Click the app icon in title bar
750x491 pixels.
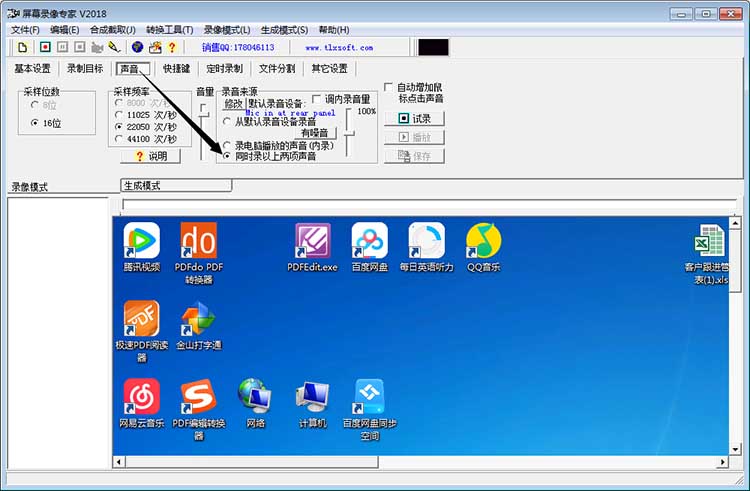tap(13, 13)
